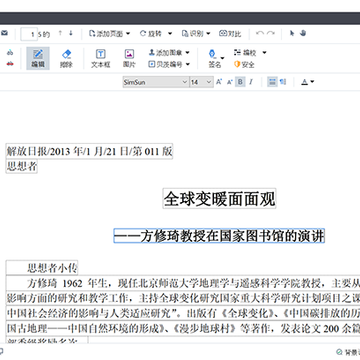Click the status bar icon at bottom right
The height and width of the screenshot is (360, 360).
point(339,352)
